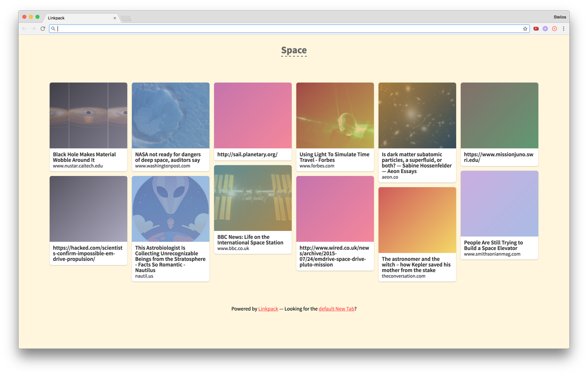Click Using Light To Simulate Time Travel title
Viewport: 588px width, 375px height.
(335, 157)
